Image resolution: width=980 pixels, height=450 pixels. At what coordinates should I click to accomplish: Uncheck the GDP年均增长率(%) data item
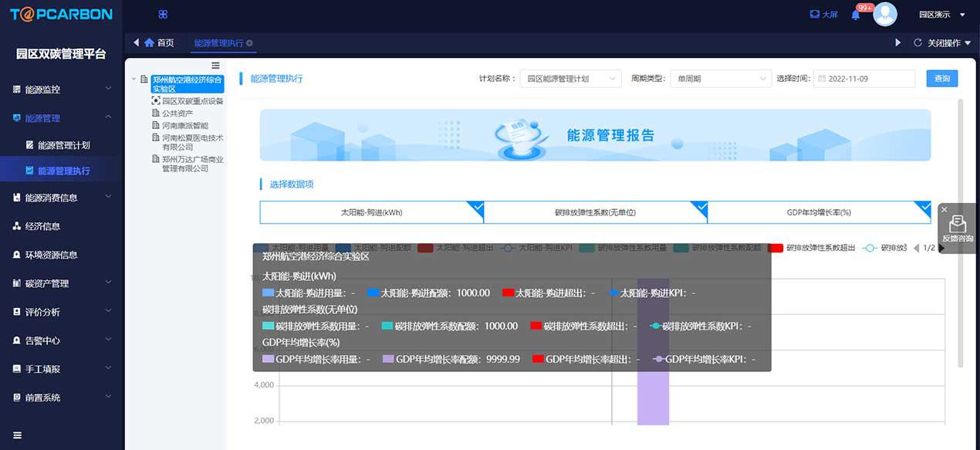coord(818,212)
